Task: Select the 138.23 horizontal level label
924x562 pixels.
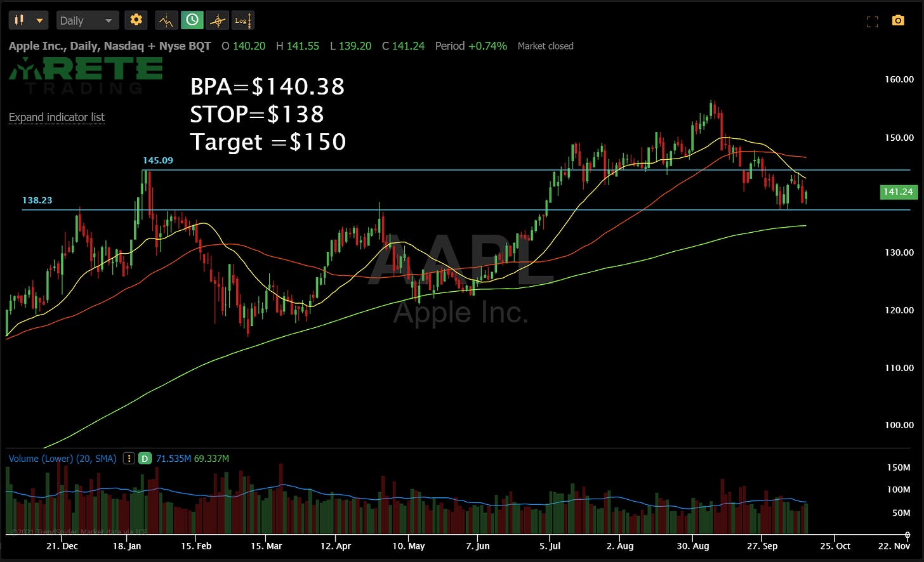Action: [37, 200]
